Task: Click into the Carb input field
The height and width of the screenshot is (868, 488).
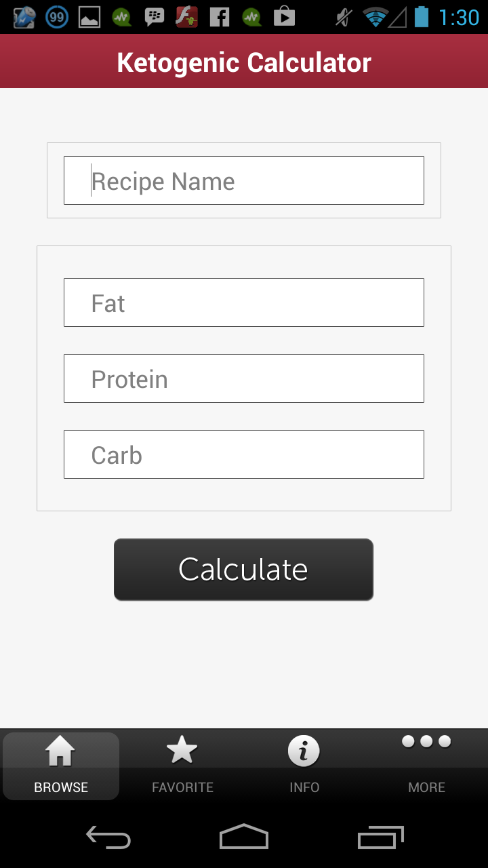Action: pyautogui.click(x=244, y=454)
